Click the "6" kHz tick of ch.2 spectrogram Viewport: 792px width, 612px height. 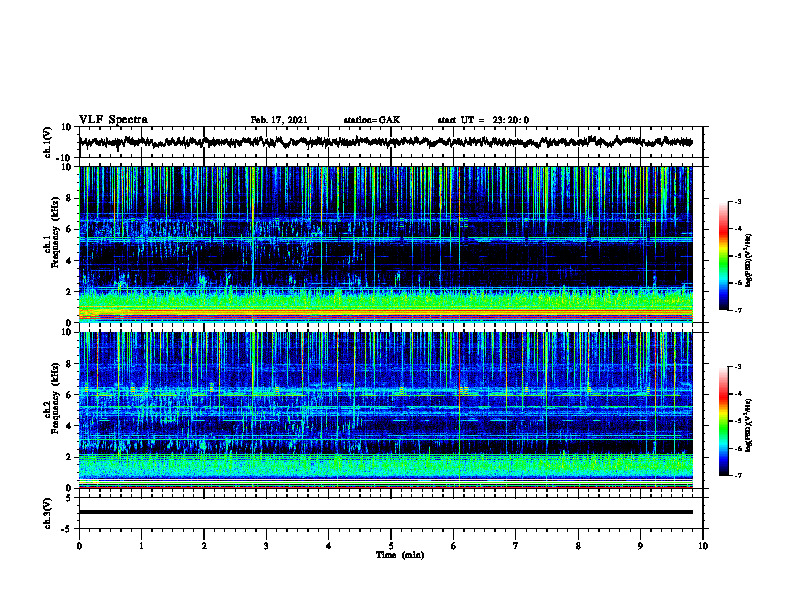click(x=70, y=395)
